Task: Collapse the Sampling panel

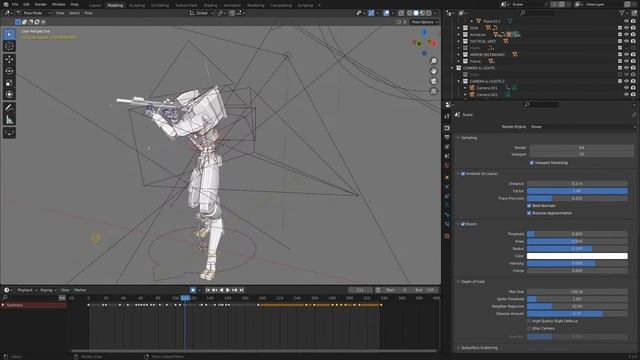Action: (458, 138)
